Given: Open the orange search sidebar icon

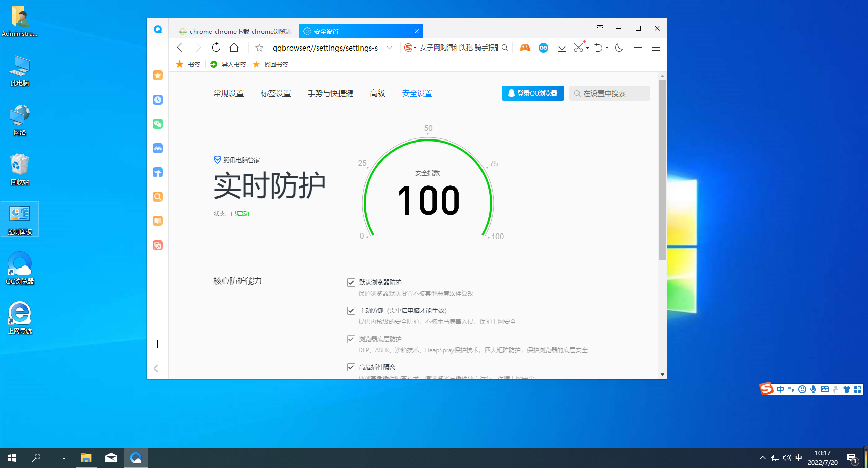Looking at the screenshot, I should [x=158, y=197].
